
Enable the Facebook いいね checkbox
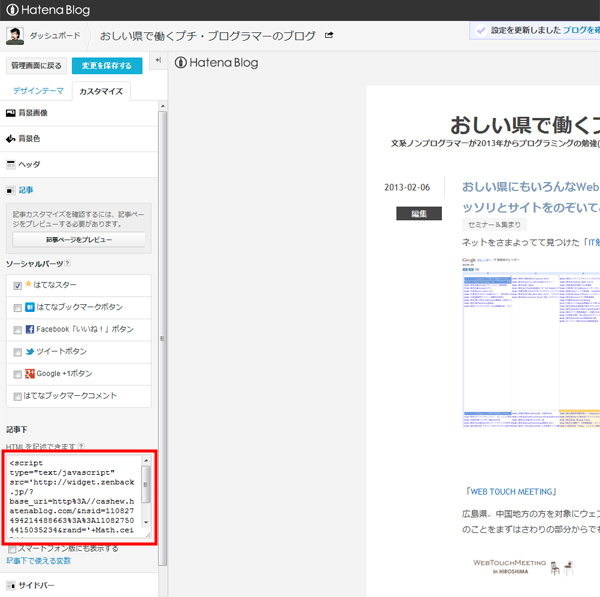pyautogui.click(x=17, y=330)
